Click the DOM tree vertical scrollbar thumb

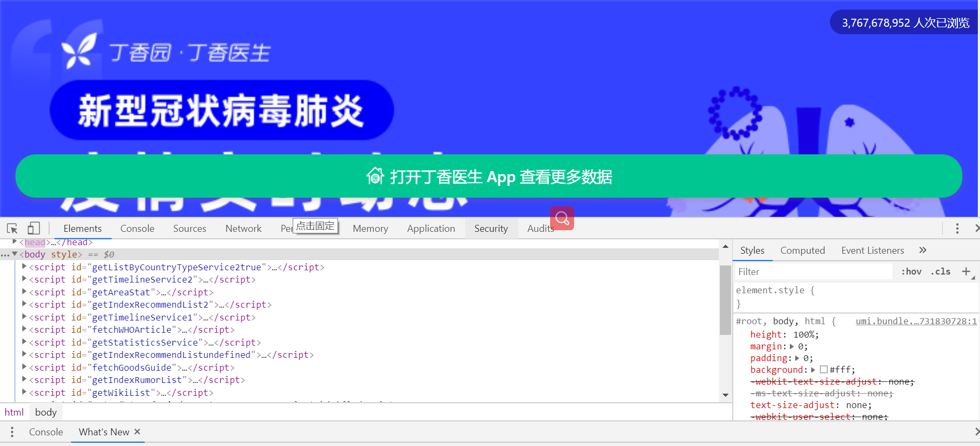pyautogui.click(x=725, y=300)
